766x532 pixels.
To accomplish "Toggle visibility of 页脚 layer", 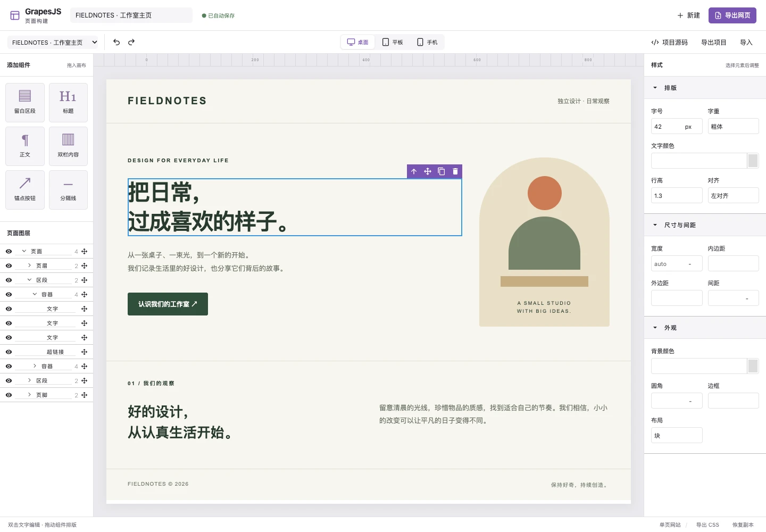I will coord(9,395).
